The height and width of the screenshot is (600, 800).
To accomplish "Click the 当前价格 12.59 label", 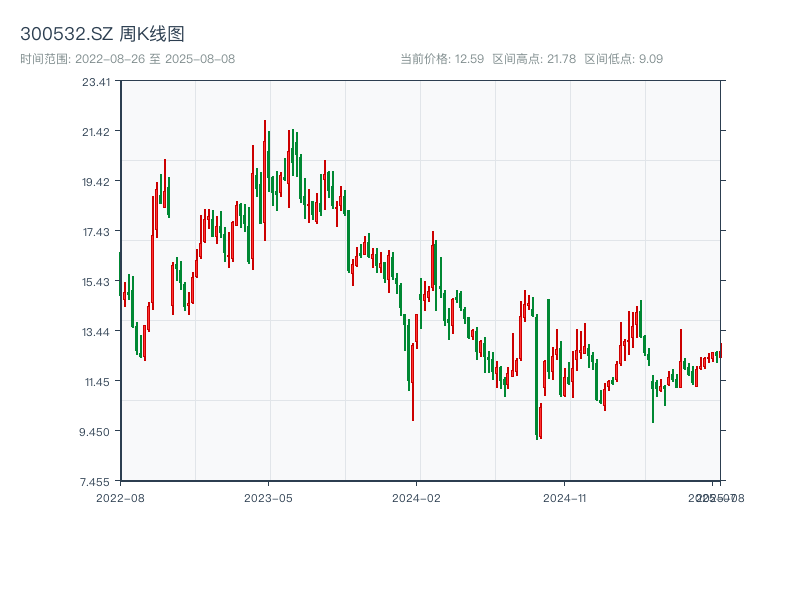I will pos(441,59).
